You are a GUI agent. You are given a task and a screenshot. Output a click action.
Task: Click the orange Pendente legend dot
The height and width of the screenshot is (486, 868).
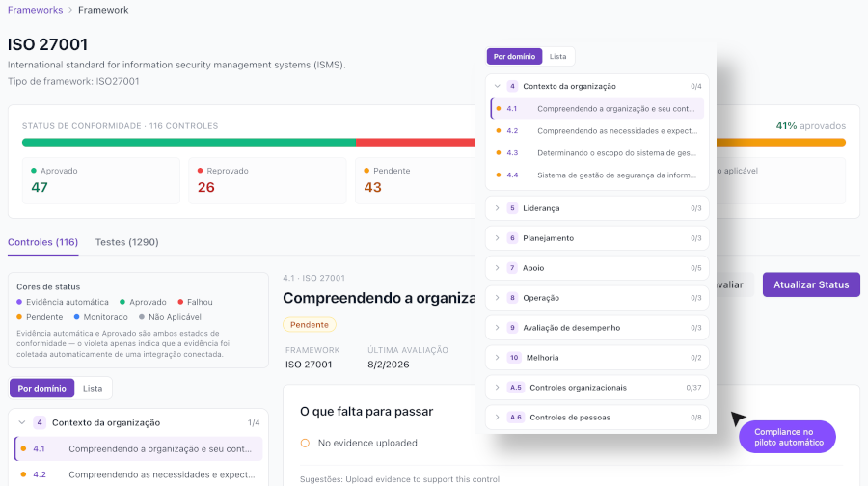coord(19,317)
